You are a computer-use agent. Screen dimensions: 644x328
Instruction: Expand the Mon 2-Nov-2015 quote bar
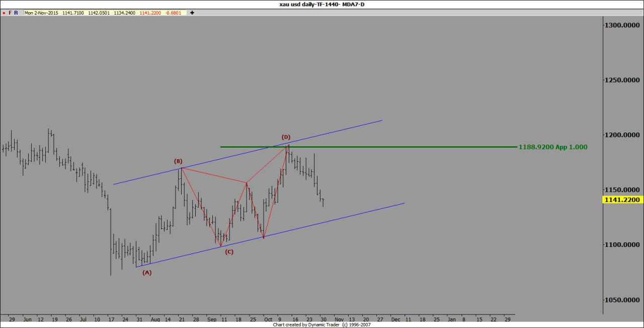pos(43,13)
